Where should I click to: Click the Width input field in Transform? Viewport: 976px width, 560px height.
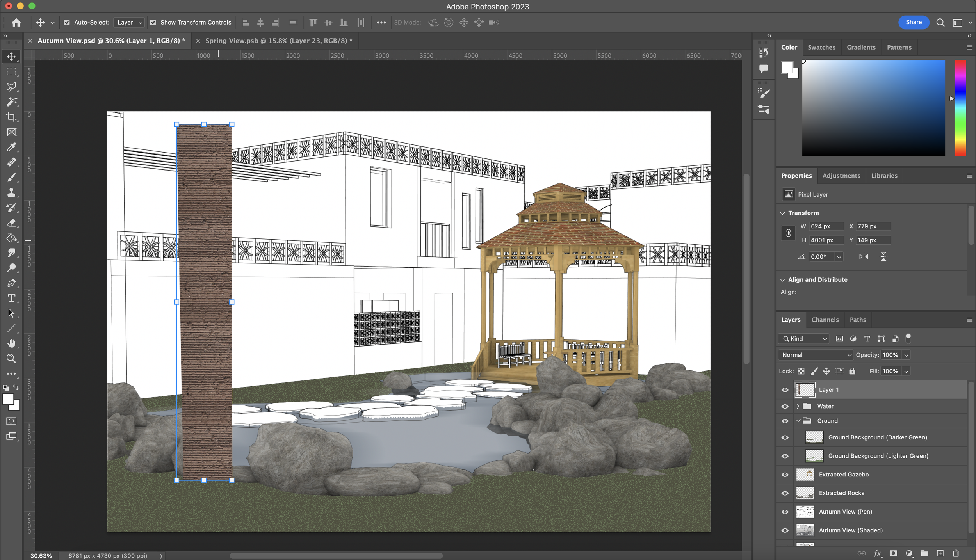coord(825,226)
